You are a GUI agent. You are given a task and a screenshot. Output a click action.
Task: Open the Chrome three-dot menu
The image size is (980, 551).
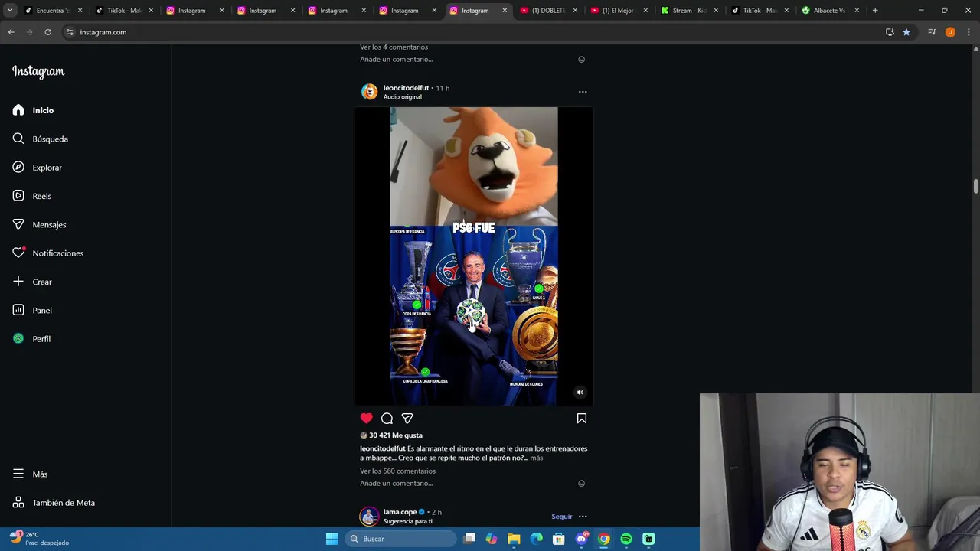968,32
